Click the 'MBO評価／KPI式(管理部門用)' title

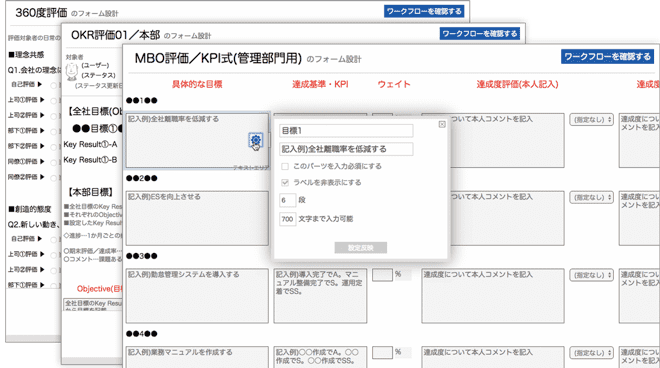point(218,58)
